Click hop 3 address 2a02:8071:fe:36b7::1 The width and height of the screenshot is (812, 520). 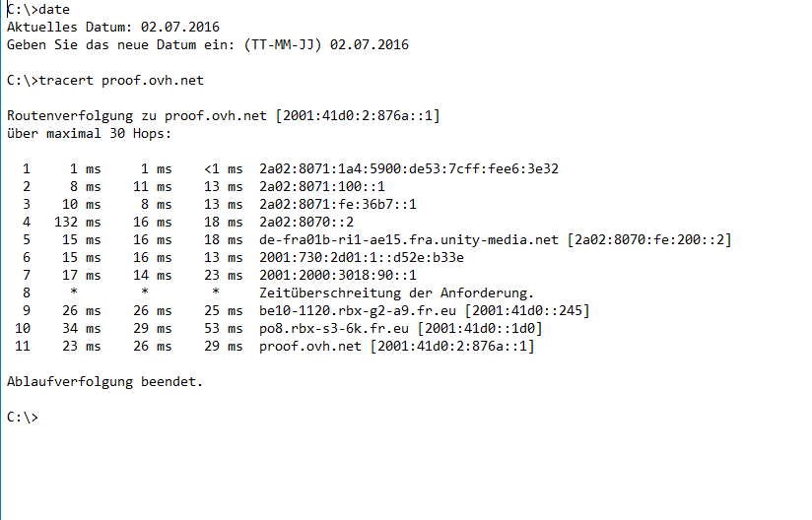[337, 204]
